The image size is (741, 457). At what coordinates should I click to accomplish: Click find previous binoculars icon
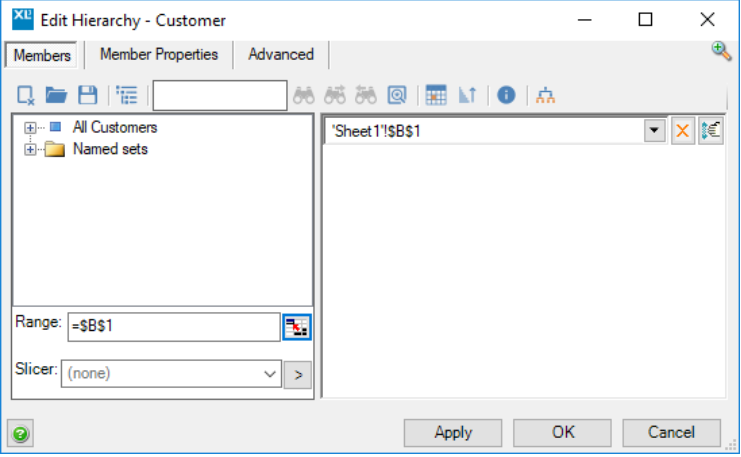(366, 95)
